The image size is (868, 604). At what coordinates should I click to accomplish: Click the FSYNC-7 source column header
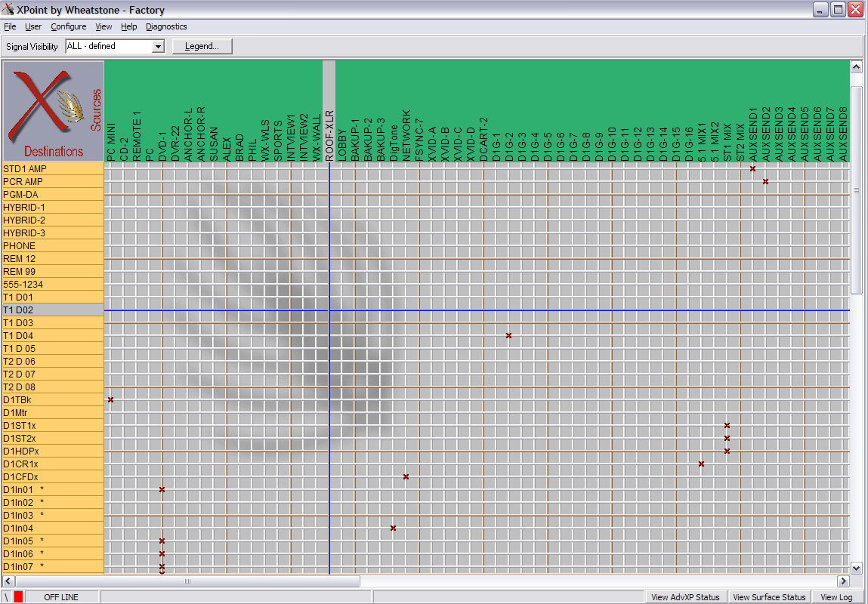419,111
